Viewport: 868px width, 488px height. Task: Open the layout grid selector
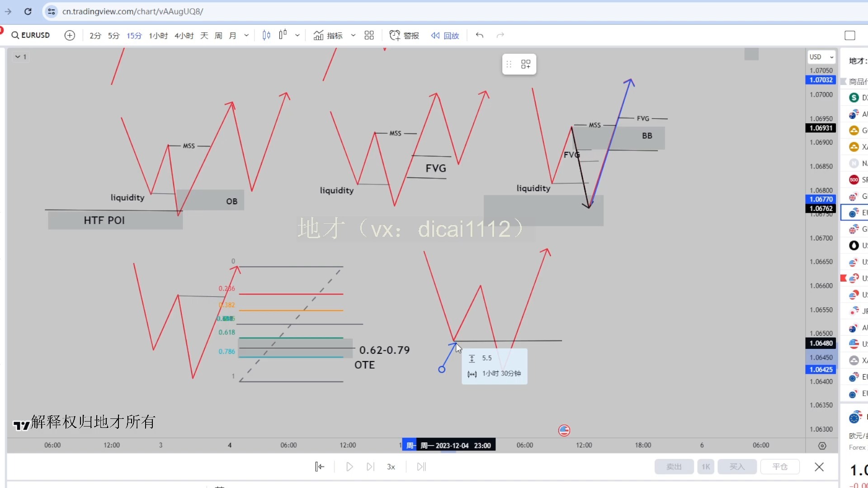tap(369, 35)
